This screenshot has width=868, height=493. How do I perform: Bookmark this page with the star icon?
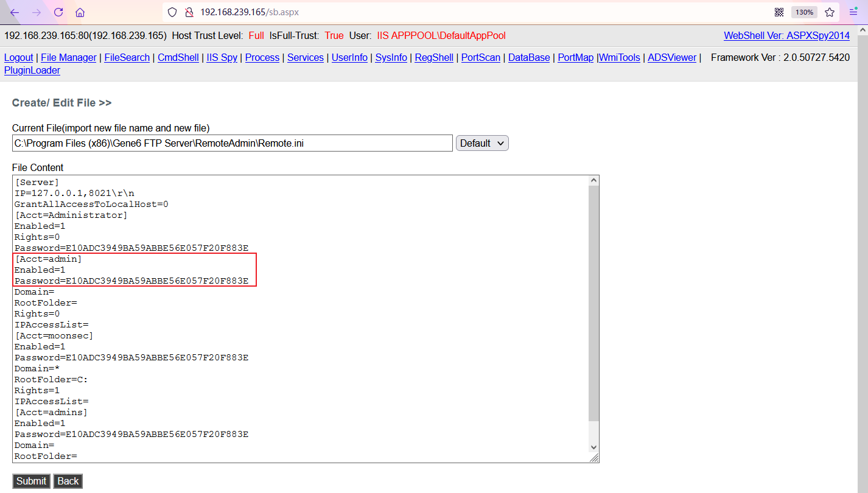point(830,12)
